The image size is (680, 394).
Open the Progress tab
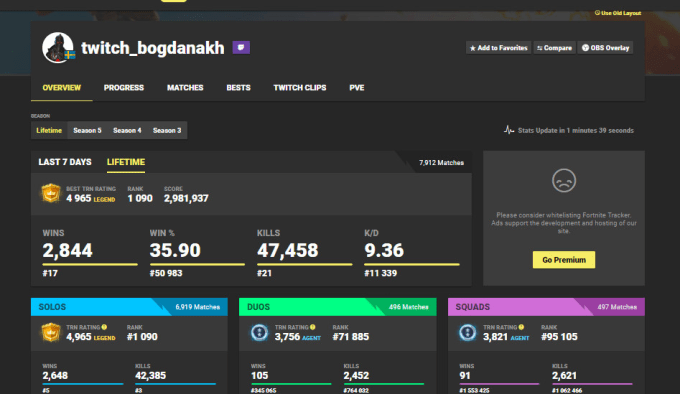(124, 88)
